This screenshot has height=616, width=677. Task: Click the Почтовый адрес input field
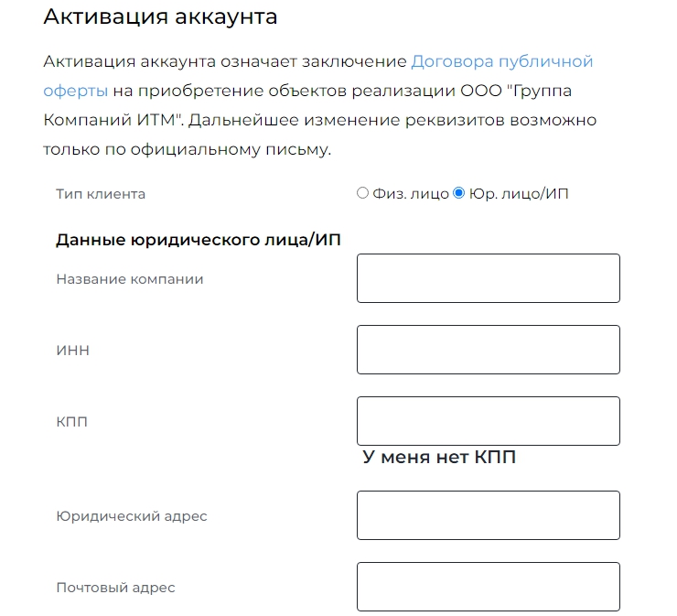pyautogui.click(x=488, y=587)
